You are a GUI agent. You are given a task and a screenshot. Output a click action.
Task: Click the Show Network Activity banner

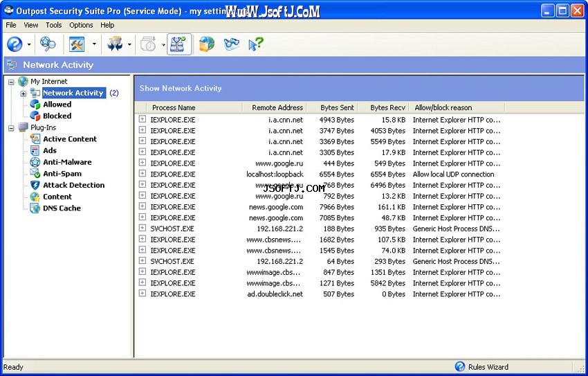point(359,88)
